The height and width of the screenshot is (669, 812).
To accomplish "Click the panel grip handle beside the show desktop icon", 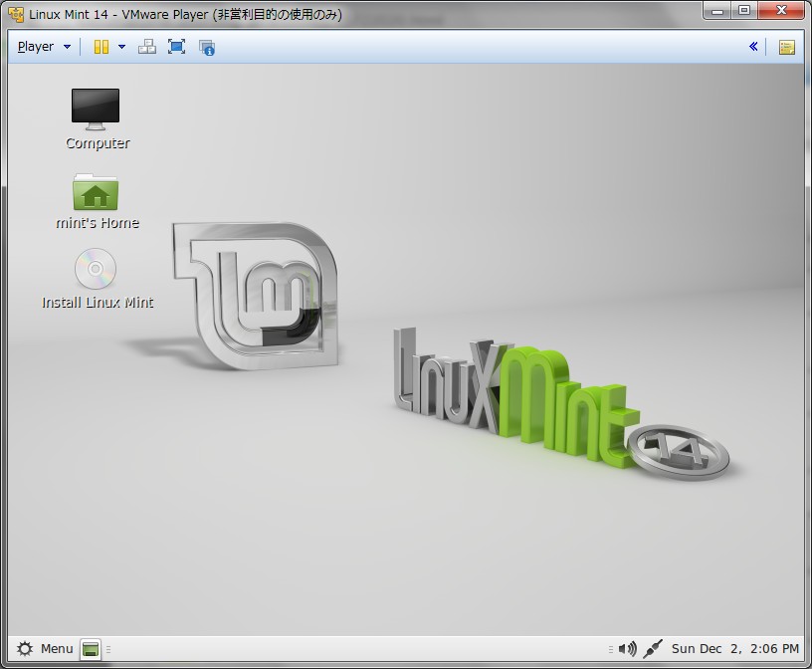I will 108,649.
